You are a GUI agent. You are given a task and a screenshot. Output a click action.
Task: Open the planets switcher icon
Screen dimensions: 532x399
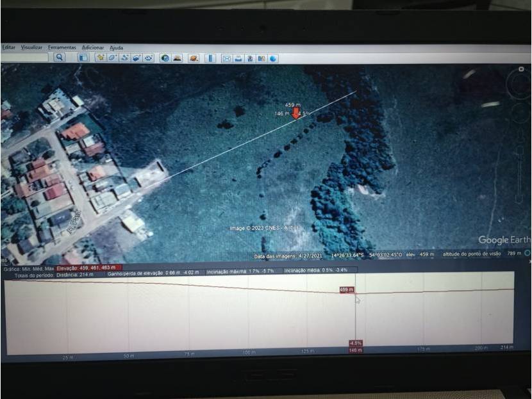[194, 58]
